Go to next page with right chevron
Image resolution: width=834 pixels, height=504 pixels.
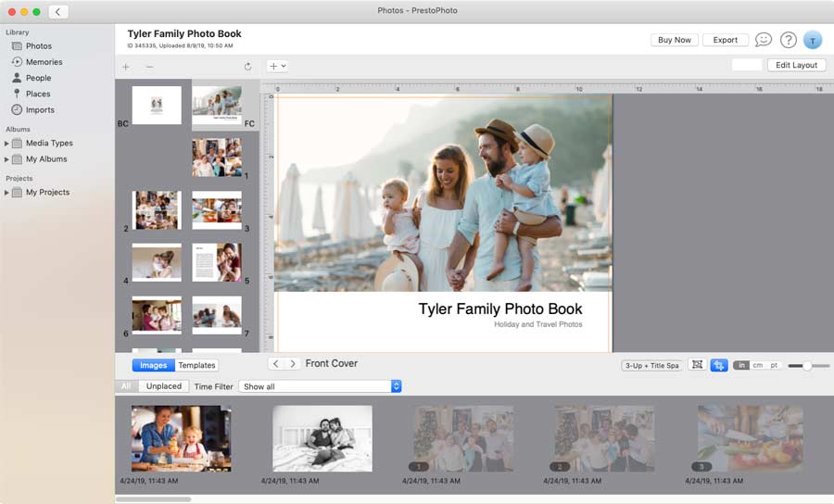293,364
